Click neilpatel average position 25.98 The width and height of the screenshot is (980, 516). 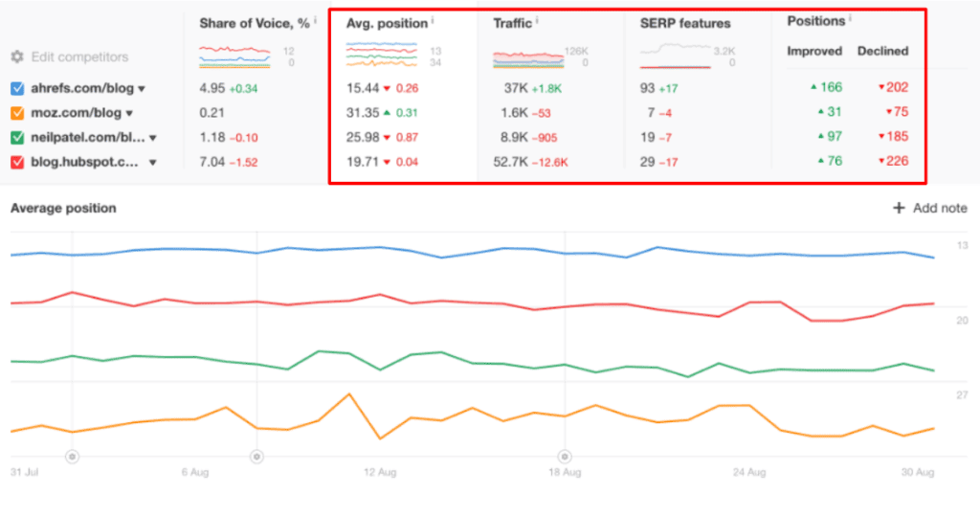pyautogui.click(x=363, y=137)
